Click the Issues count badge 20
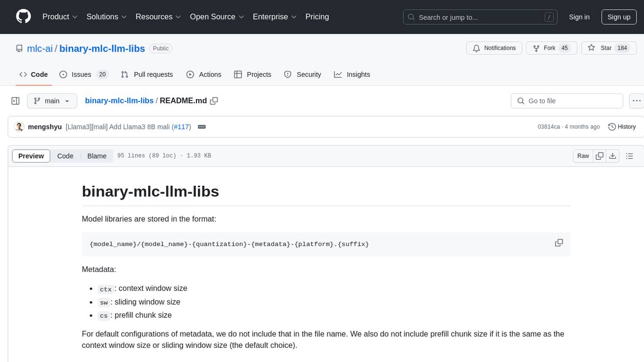This screenshot has height=362, width=644. (102, 74)
